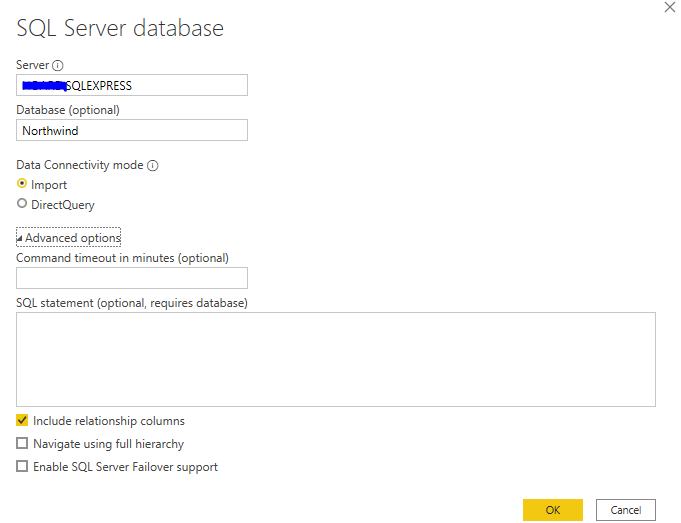This screenshot has height=523, width=681.
Task: Click the 'SQL statement (optional, requires database)' label
Action: coord(132,303)
